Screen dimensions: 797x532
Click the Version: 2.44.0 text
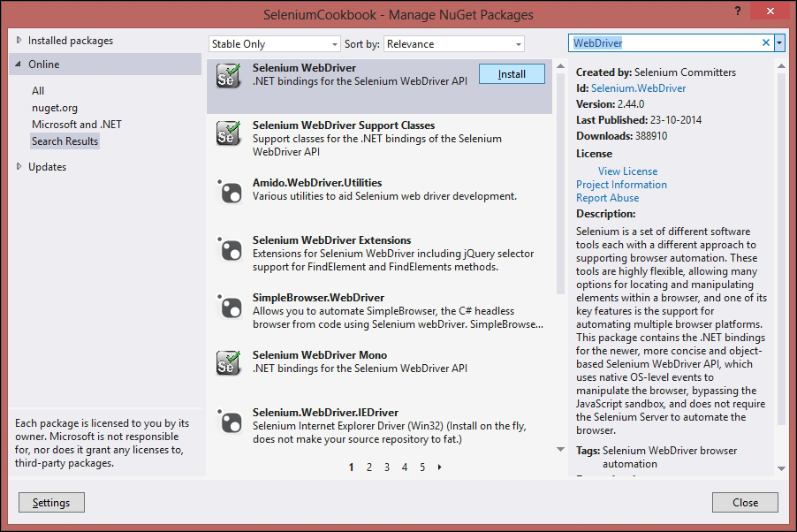[610, 104]
